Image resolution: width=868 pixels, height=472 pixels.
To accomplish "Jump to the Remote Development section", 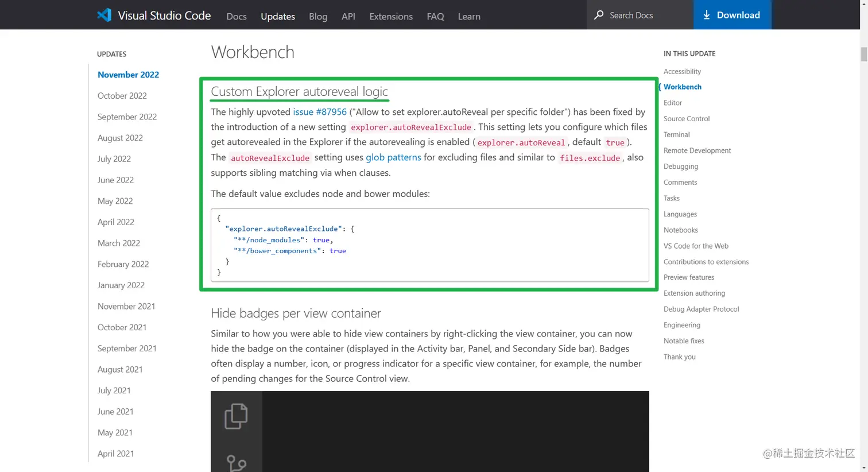I will (697, 150).
